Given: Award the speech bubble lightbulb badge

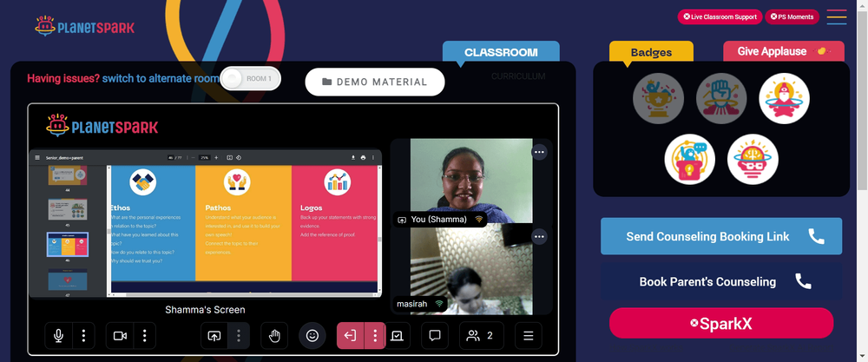Looking at the screenshot, I should pyautogui.click(x=690, y=160).
